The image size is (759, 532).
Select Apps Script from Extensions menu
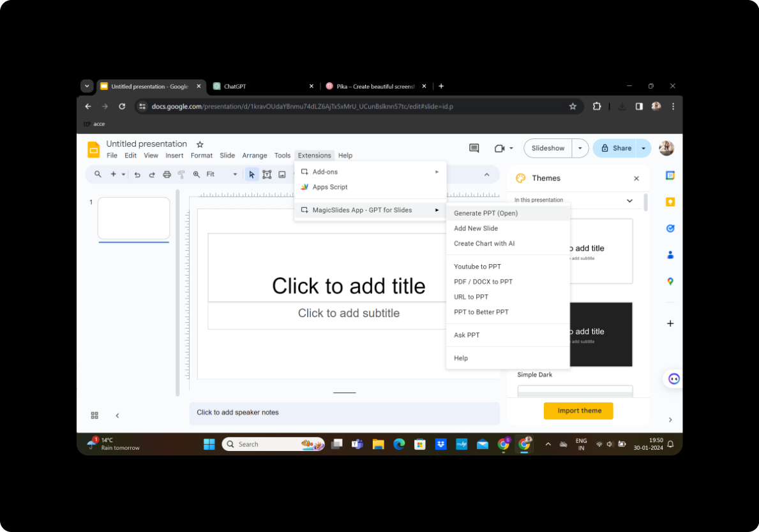click(x=370, y=187)
